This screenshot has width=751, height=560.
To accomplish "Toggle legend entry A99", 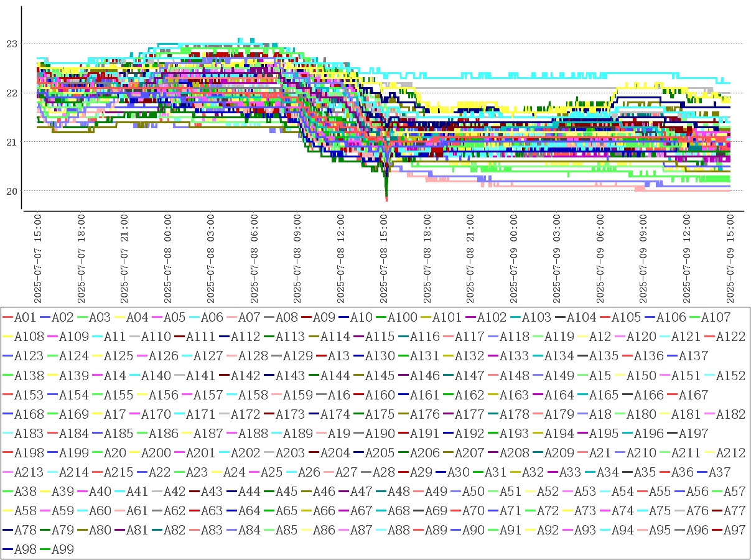I will 62,549.
